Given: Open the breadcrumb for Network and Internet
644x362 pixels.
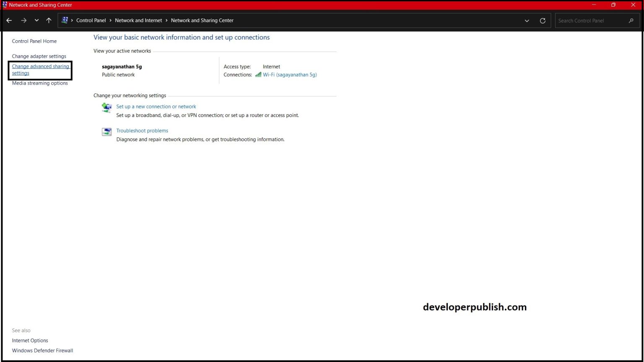Looking at the screenshot, I should pyautogui.click(x=138, y=20).
